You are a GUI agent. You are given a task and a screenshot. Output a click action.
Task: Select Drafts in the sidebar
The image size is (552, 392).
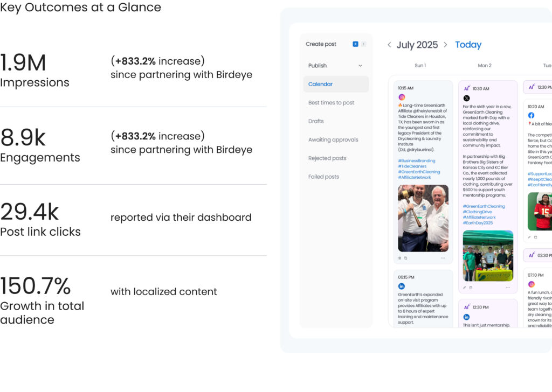tap(316, 121)
